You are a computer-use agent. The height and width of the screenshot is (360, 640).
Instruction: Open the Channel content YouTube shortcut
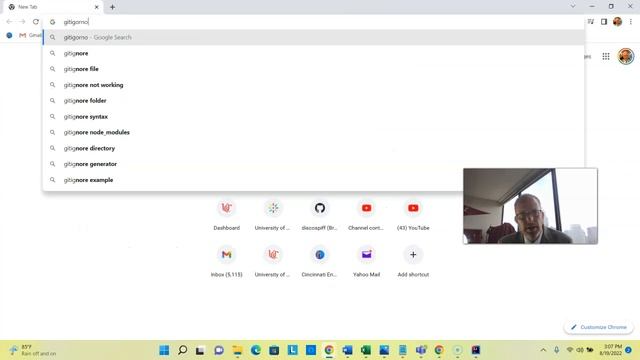point(366,216)
